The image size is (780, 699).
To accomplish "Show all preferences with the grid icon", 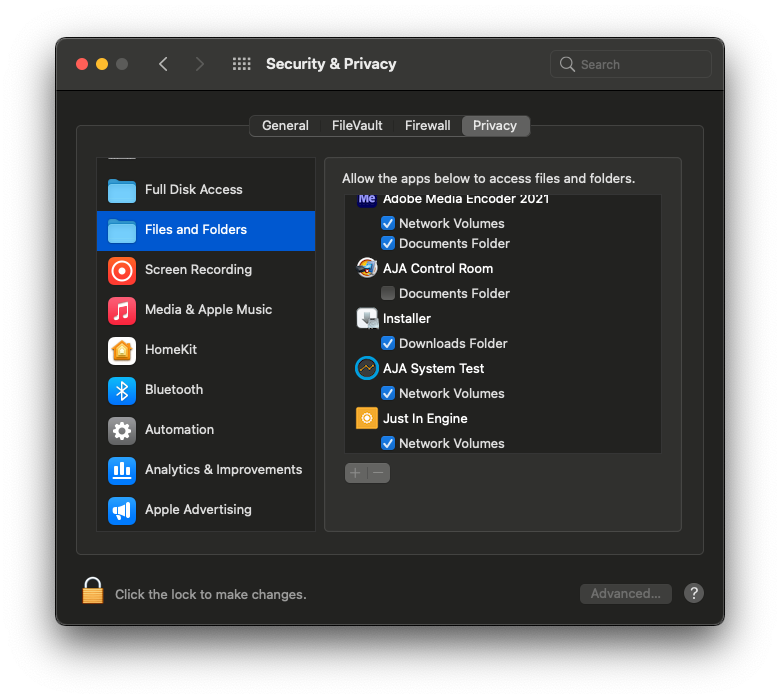I will tap(242, 64).
